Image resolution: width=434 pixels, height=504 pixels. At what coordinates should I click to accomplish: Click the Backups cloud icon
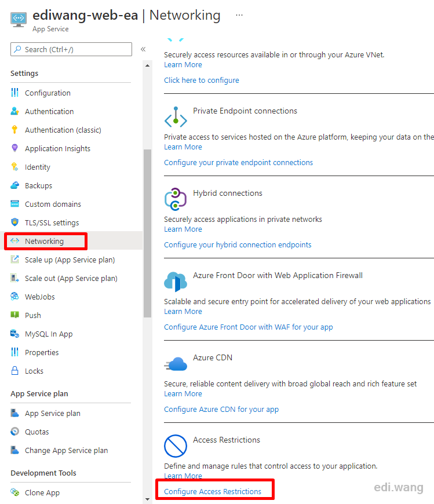[15, 185]
